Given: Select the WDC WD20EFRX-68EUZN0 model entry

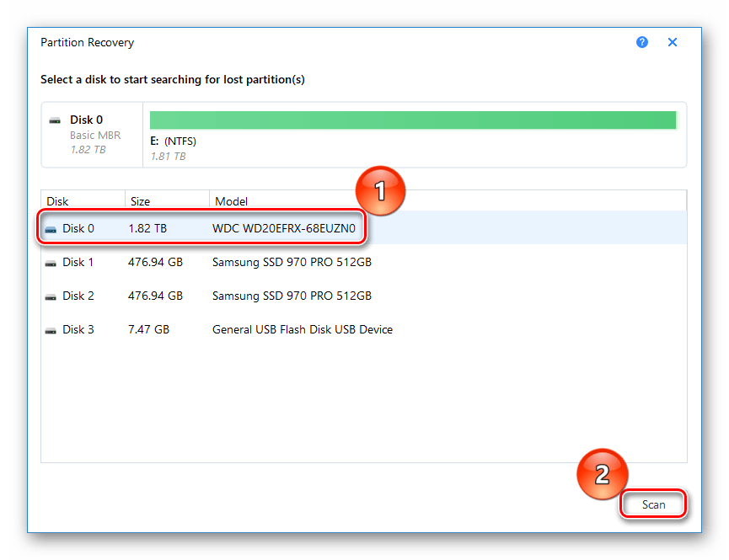Looking at the screenshot, I should [284, 228].
